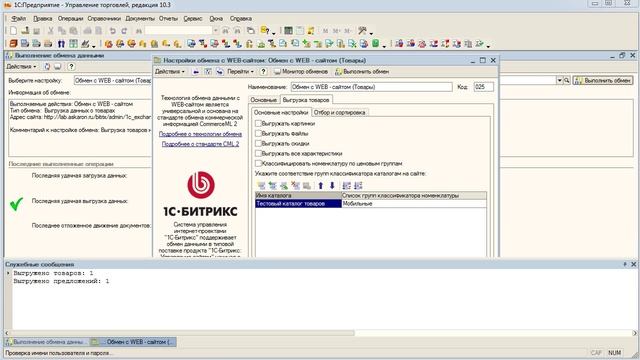This screenshot has width=640, height=360.
Task: Move catalog row up with blue up arrow
Action: pyautogui.click(x=321, y=186)
